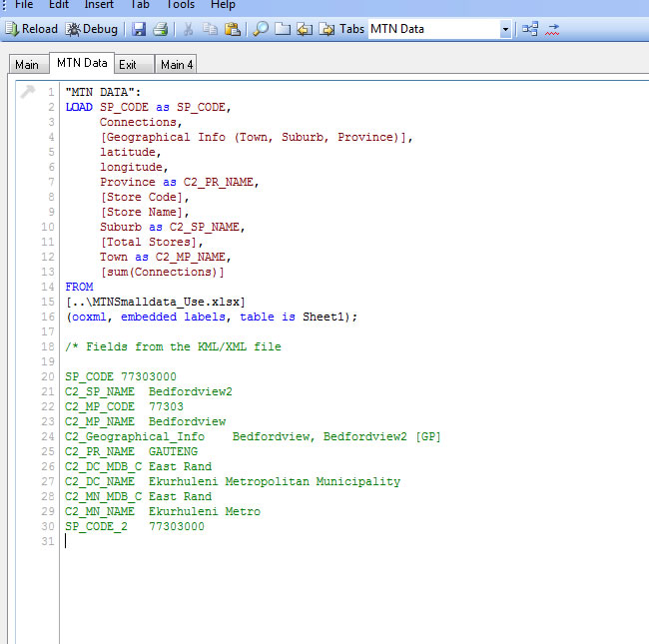Switch to the Main script tab
Image resolution: width=649 pixels, height=644 pixels.
coord(27,65)
